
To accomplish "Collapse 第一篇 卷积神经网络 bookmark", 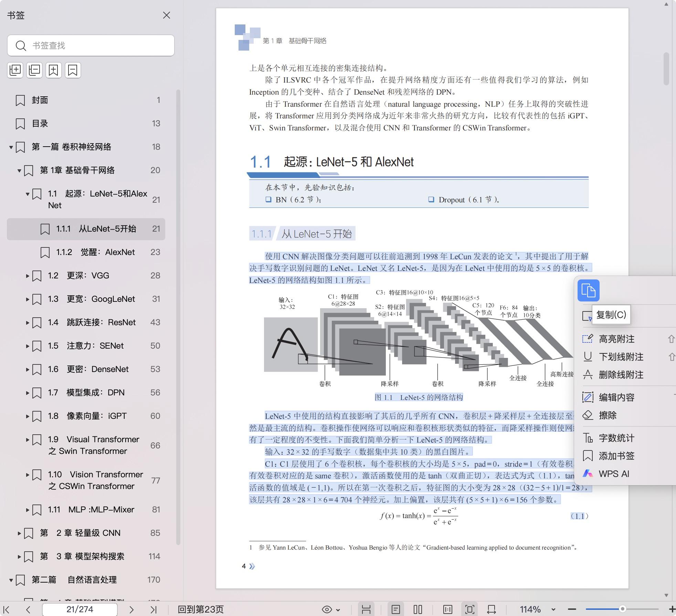I will click(11, 147).
